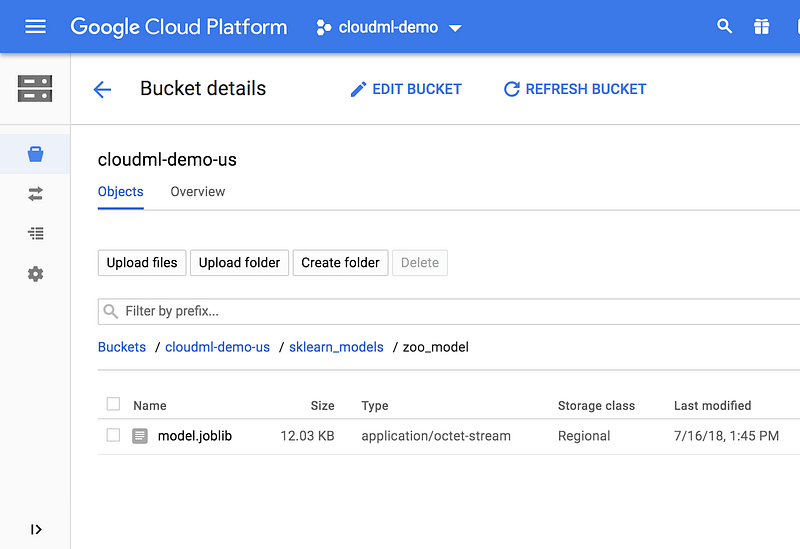Open Settings gear icon in sidebar

tap(35, 274)
